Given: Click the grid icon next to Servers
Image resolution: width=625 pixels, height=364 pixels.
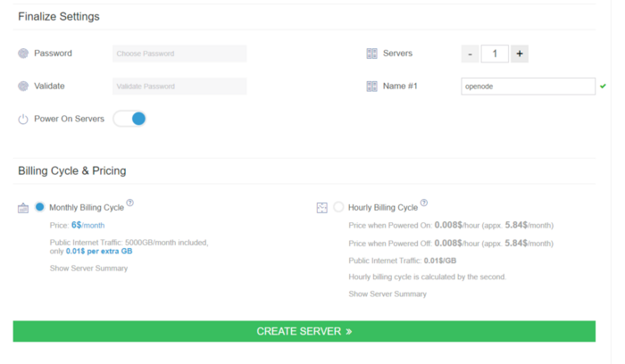Looking at the screenshot, I should pyautogui.click(x=371, y=54).
